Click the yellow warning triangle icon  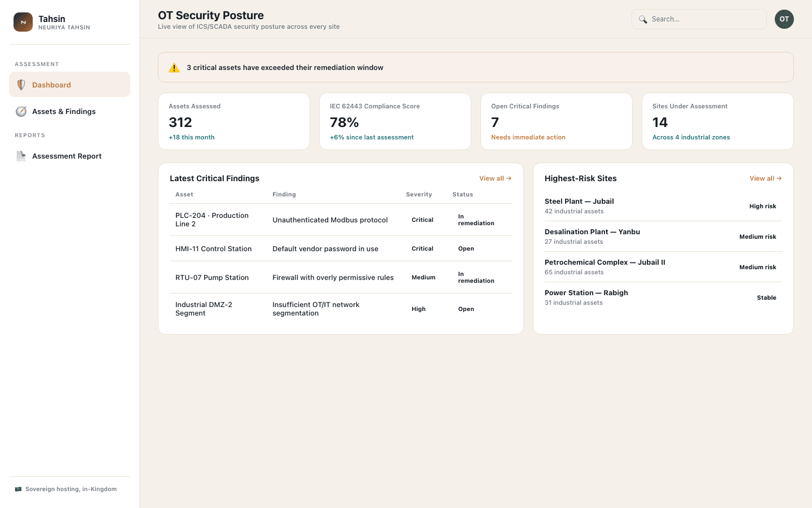tap(174, 68)
